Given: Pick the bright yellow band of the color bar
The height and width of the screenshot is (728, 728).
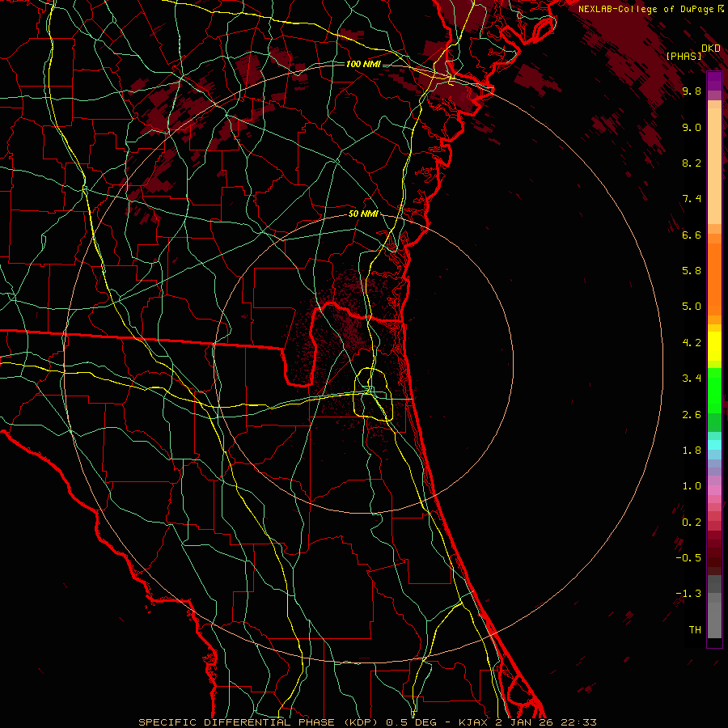Looking at the screenshot, I should (x=714, y=346).
